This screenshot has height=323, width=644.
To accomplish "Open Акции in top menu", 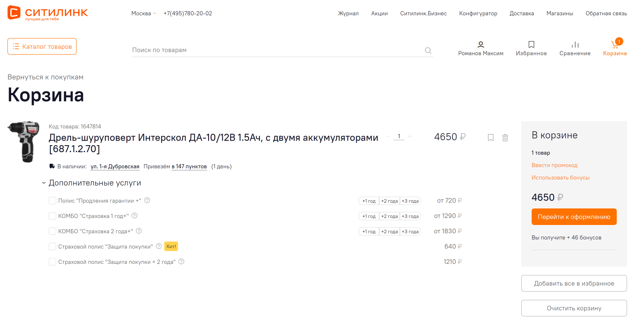I will (379, 13).
